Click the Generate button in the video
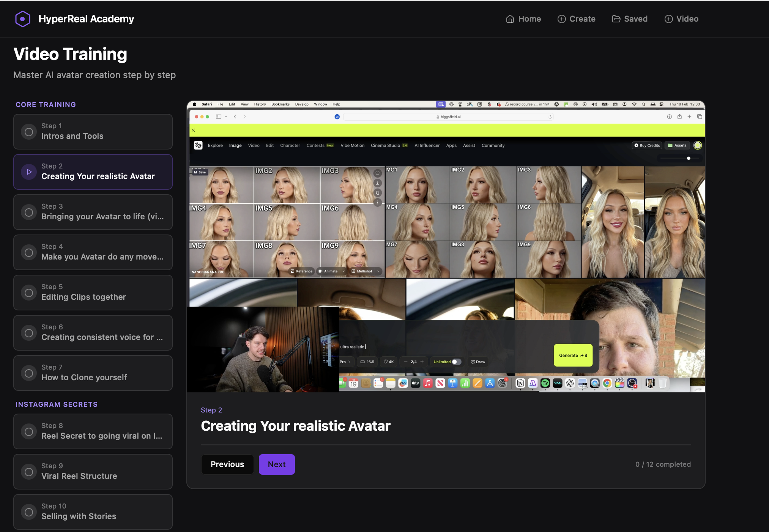Viewport: 769px width, 532px height. (573, 355)
